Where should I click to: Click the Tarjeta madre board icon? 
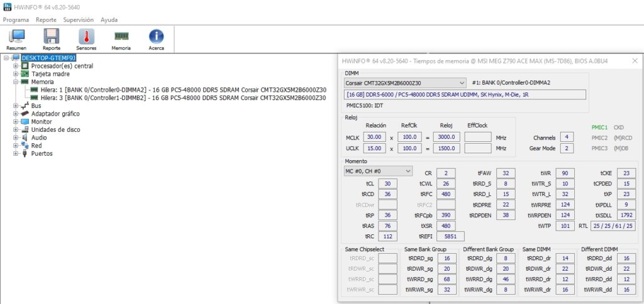pyautogui.click(x=25, y=74)
